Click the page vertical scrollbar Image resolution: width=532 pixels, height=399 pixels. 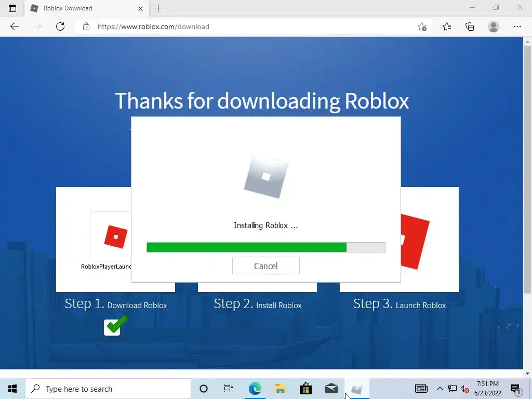[527, 170]
